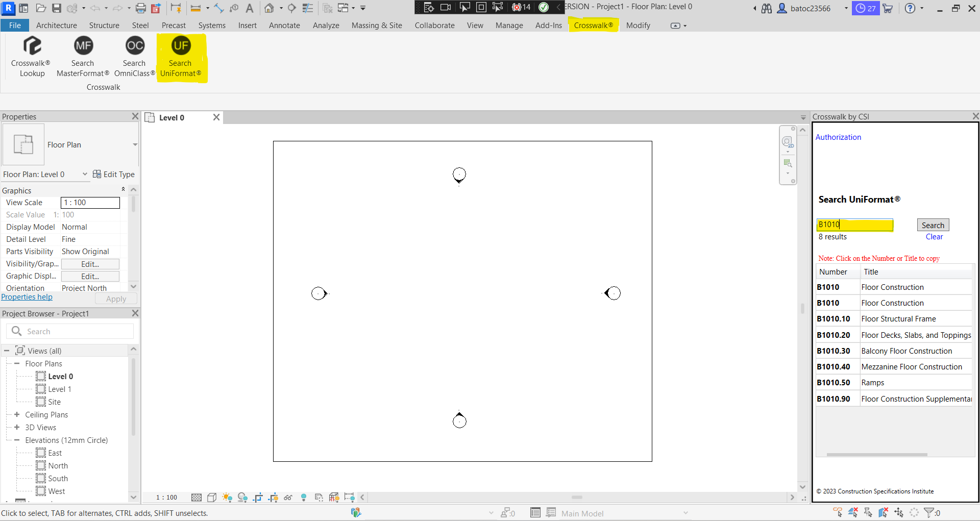
Task: Open Detail Level icon in view control bar
Action: 197,498
